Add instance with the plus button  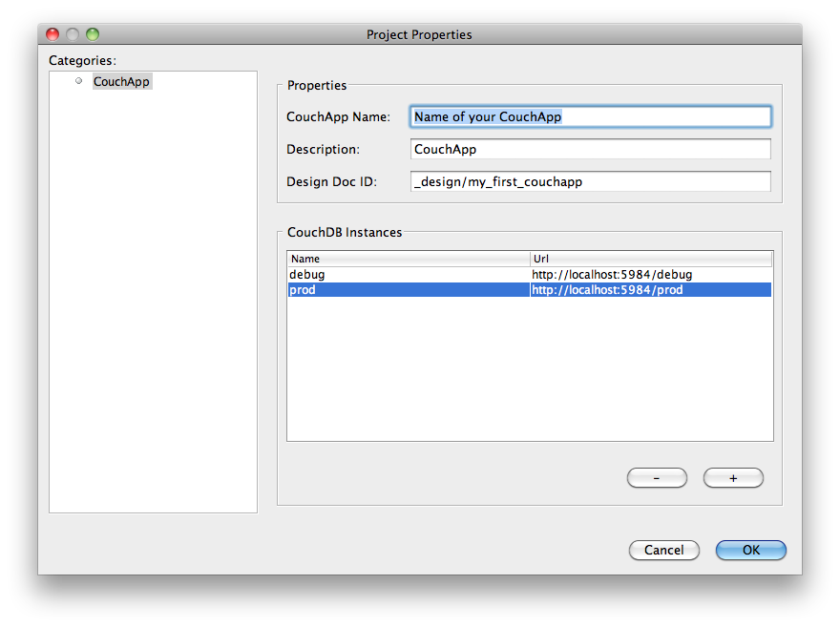[x=733, y=477]
